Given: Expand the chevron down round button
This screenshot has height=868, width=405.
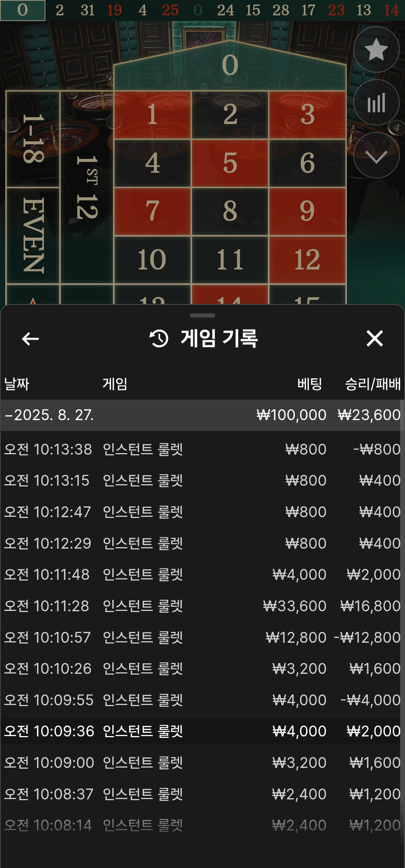Looking at the screenshot, I should tap(376, 155).
